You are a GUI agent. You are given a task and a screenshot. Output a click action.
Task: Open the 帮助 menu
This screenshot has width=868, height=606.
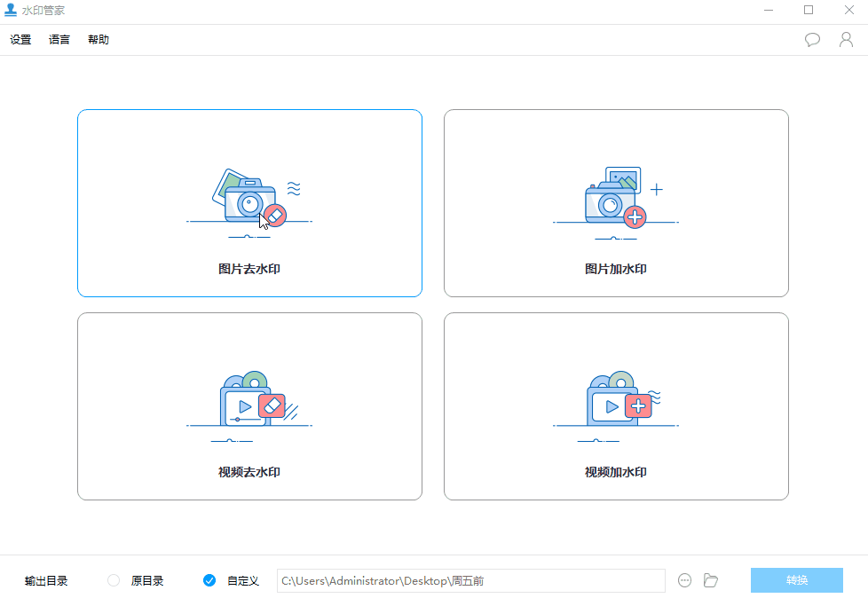[99, 39]
